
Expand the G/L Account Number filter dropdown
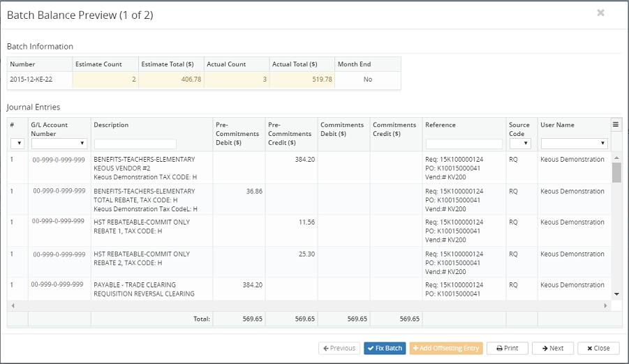click(59, 144)
